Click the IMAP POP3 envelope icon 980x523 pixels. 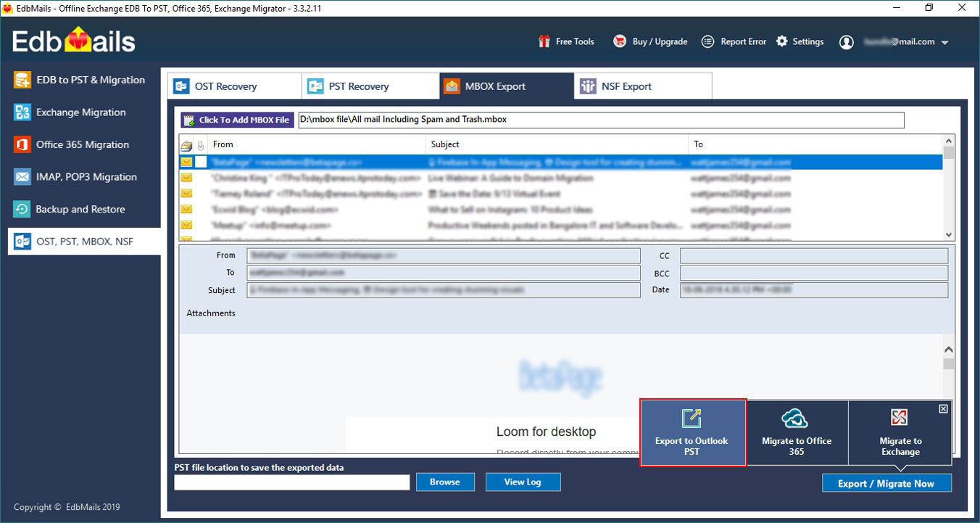22,177
